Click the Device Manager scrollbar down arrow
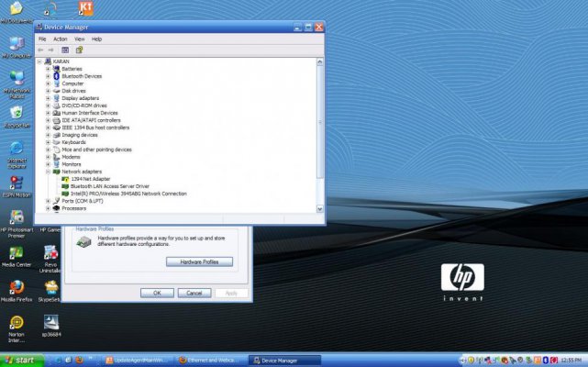588x367 pixels. (x=320, y=209)
